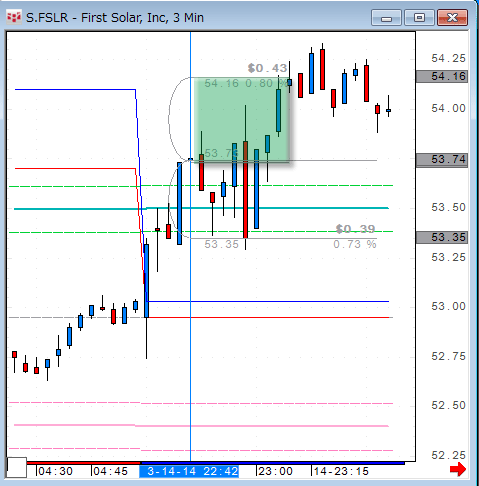Close the S.FSLR chart window
The width and height of the screenshot is (479, 486).
click(453, 18)
